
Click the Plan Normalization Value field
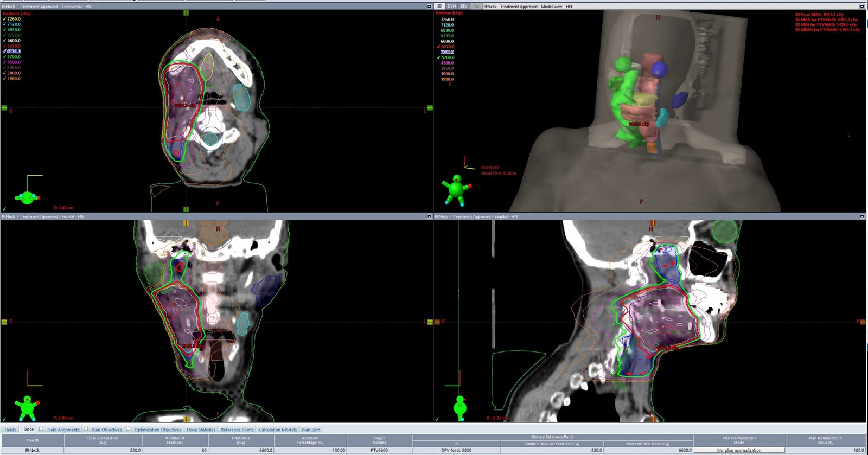coord(825,450)
